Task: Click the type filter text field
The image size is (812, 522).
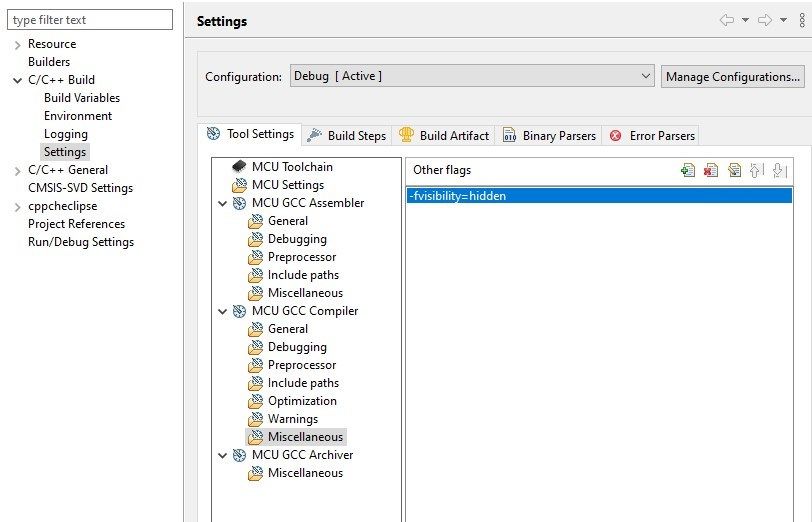Action: (x=90, y=20)
